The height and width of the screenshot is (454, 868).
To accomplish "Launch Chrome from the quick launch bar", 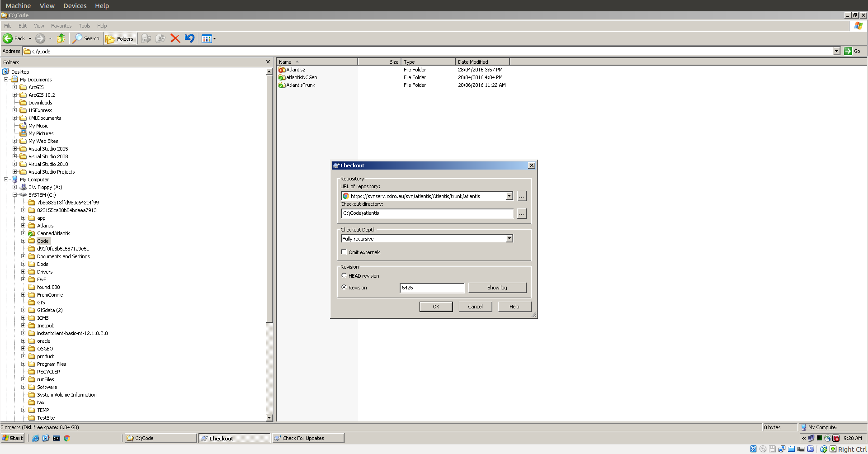I will [67, 438].
